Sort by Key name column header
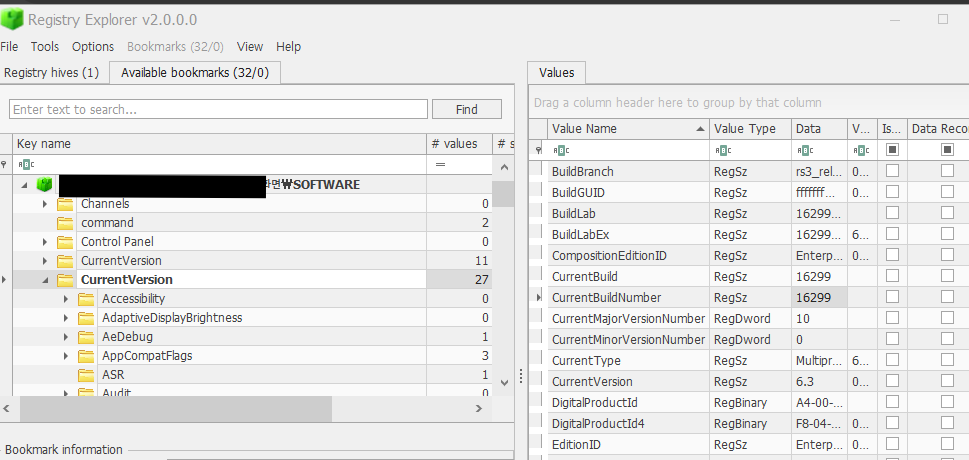Image resolution: width=969 pixels, height=460 pixels. coord(219,143)
